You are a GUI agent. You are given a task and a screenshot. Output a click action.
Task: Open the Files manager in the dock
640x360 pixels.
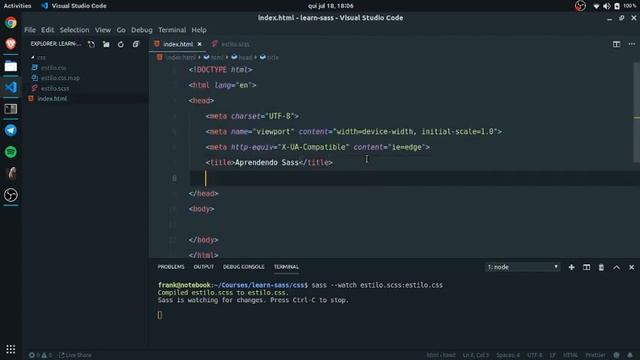coord(11,66)
